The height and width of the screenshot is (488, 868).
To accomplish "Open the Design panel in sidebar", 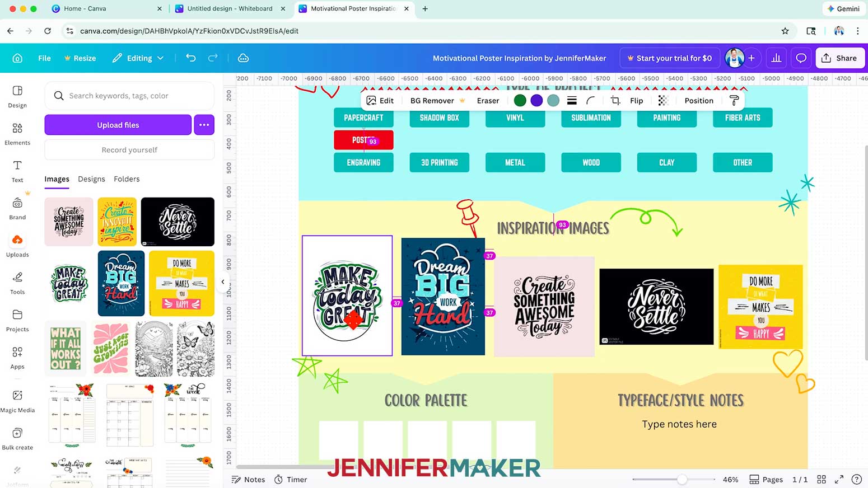I will [17, 96].
